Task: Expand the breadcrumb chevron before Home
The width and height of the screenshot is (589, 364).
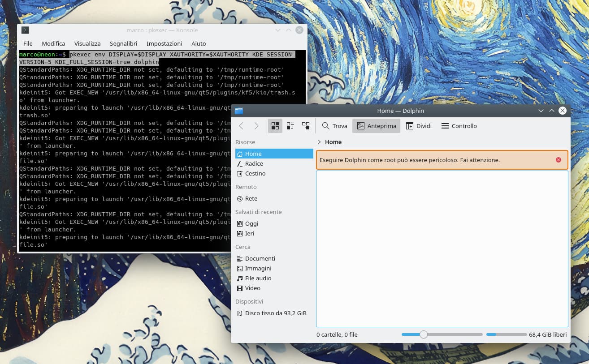Action: pos(319,142)
